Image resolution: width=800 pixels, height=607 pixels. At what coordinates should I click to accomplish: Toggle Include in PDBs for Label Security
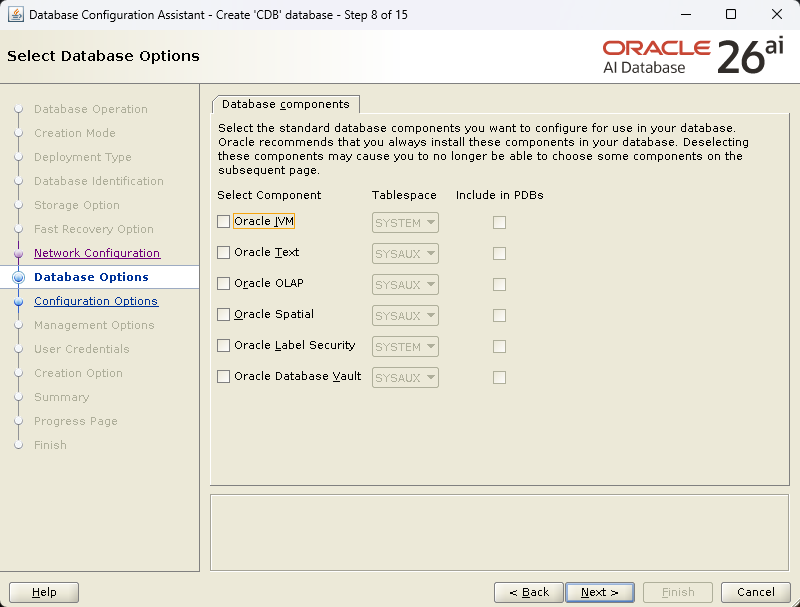[x=499, y=347]
